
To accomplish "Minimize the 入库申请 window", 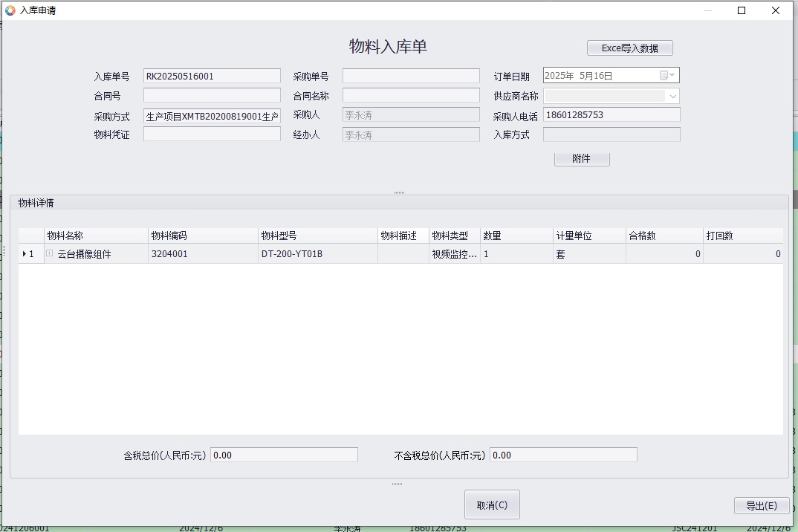I will (x=707, y=10).
